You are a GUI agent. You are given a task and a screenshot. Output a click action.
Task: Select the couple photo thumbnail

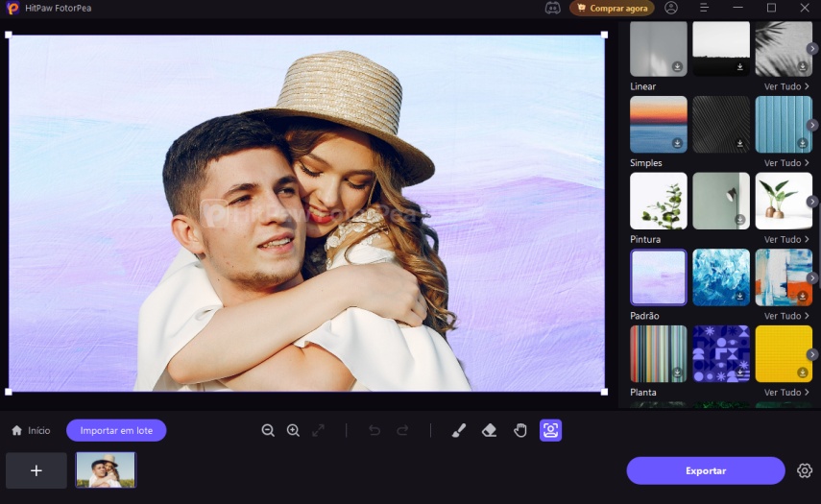click(x=106, y=470)
